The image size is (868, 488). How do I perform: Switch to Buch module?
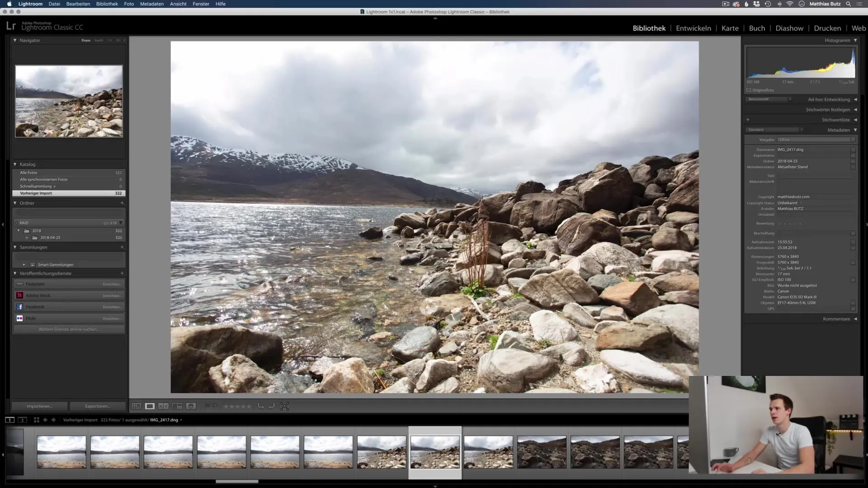tap(757, 28)
